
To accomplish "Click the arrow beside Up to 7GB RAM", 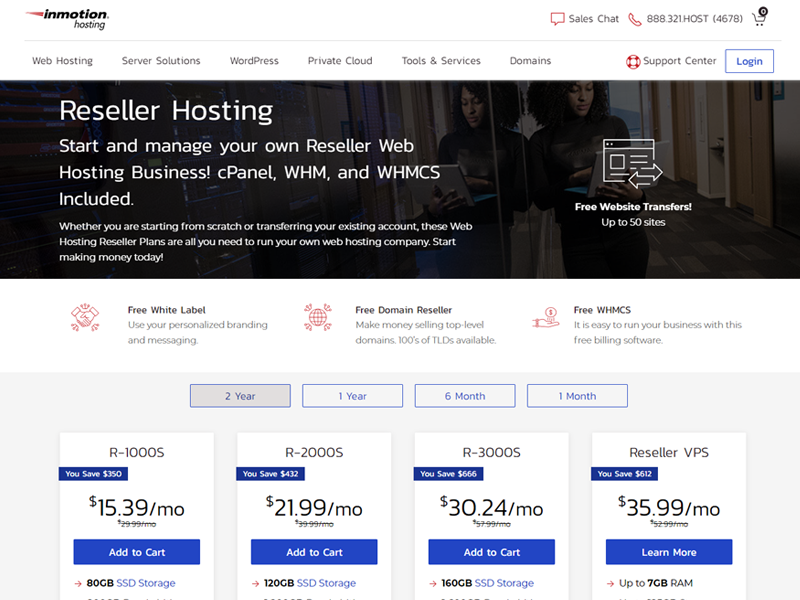I will 611,583.
